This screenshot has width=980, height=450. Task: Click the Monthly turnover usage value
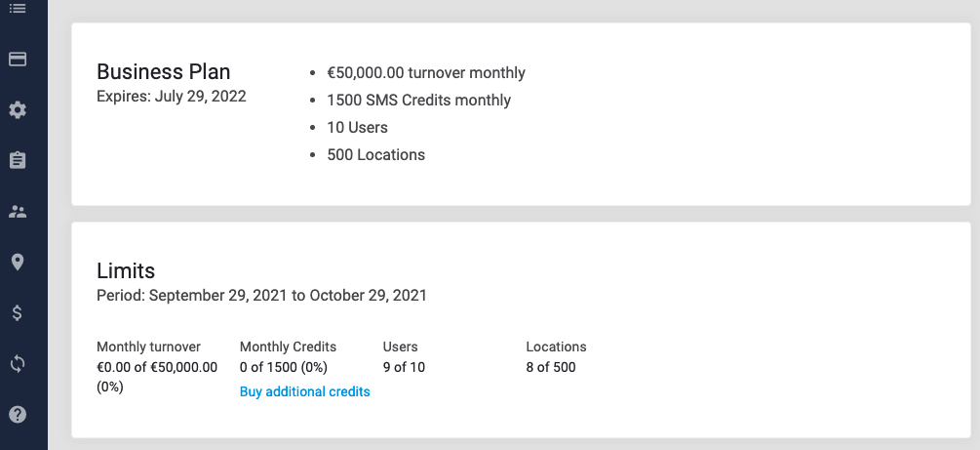[x=158, y=377]
